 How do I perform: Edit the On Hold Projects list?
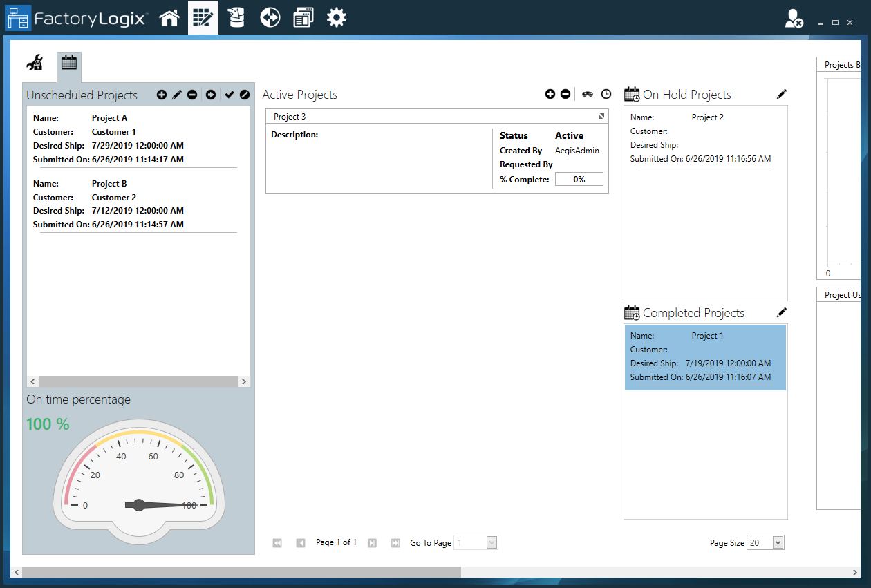click(782, 94)
